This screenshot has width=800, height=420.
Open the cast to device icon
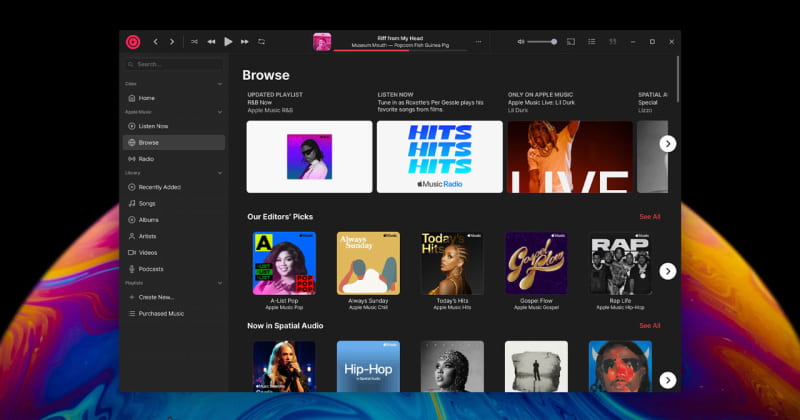point(571,41)
